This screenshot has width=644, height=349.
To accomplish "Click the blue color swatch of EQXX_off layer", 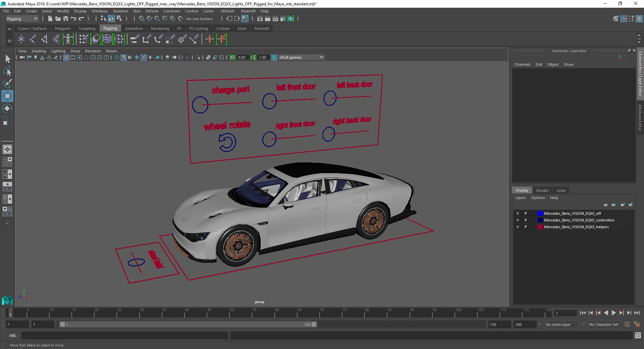I will (x=540, y=213).
